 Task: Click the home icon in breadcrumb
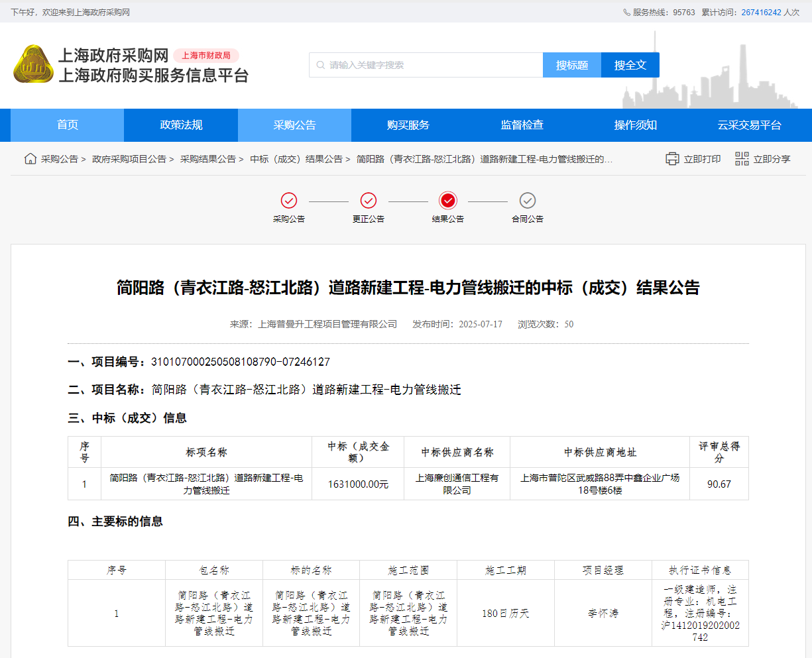30,159
